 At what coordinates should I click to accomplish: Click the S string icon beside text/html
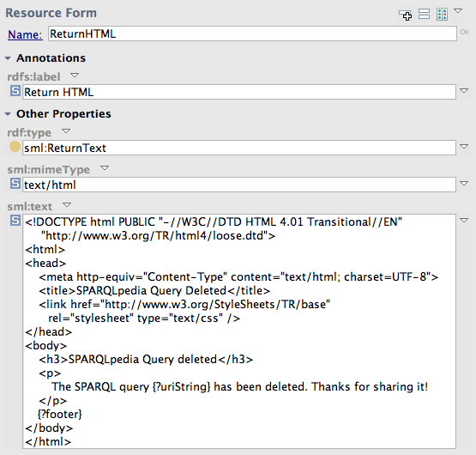[15, 184]
